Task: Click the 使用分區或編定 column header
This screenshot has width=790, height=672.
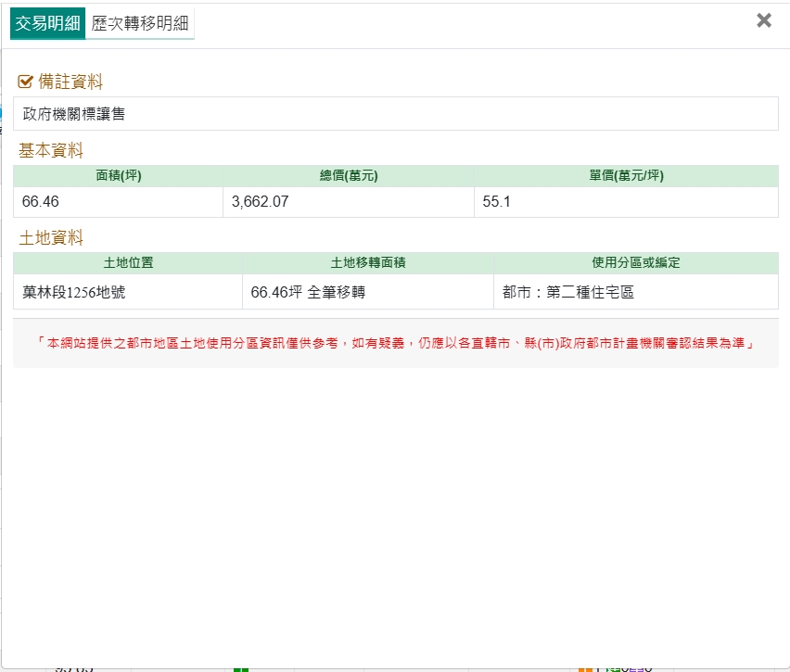Action: [x=635, y=263]
